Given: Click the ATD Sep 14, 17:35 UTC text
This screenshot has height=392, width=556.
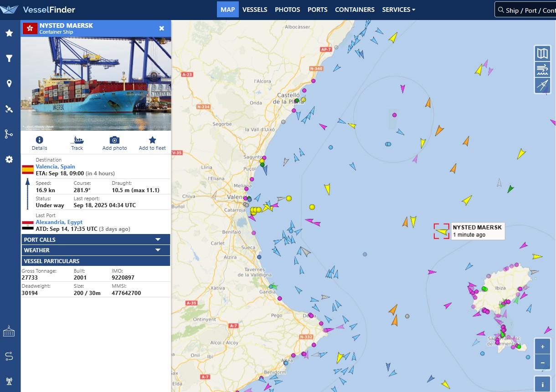Looking at the screenshot, I should (67, 229).
